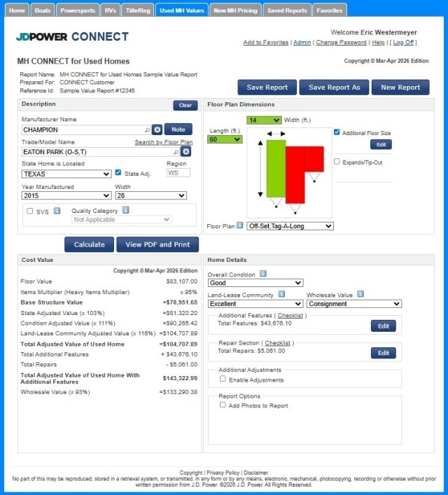Click the small red tag section

pos(314,159)
